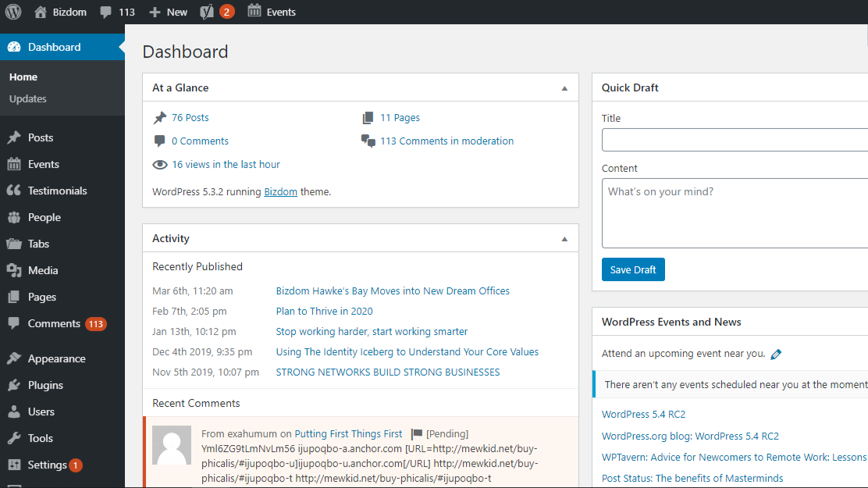
Task: Click the Tools wrench icon
Action: point(14,438)
